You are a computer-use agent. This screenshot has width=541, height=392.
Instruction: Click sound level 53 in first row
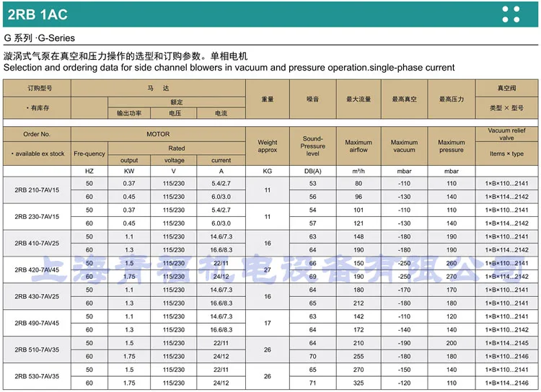point(312,184)
